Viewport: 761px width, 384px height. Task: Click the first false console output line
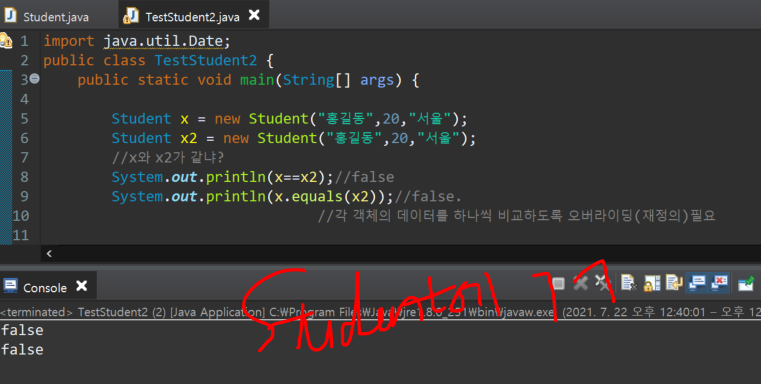click(22, 331)
